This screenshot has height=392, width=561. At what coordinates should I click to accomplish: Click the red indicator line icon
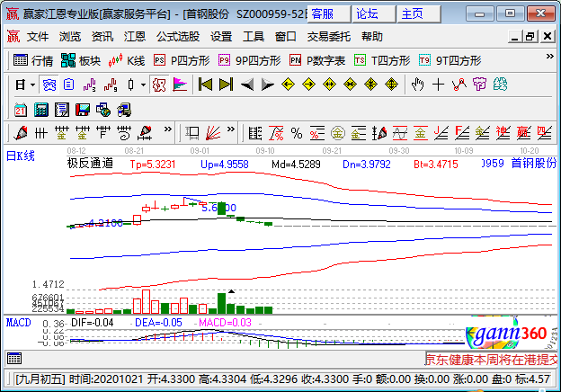(x=111, y=85)
